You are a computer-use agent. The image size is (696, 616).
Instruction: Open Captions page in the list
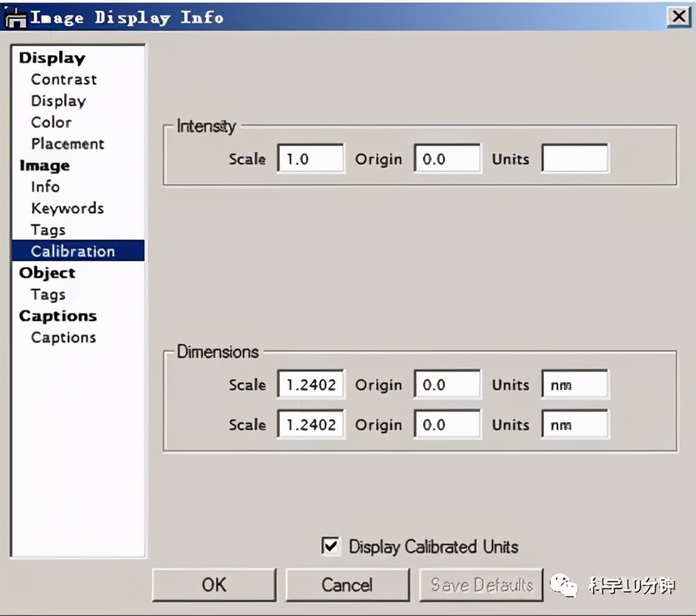(63, 338)
